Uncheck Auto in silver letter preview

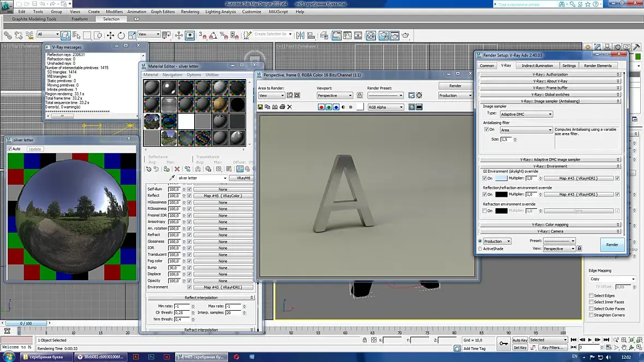point(10,149)
